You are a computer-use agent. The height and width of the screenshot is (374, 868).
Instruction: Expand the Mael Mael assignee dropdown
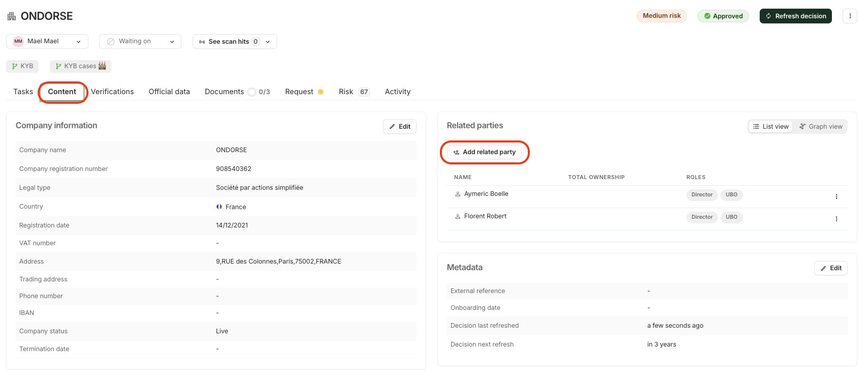78,42
